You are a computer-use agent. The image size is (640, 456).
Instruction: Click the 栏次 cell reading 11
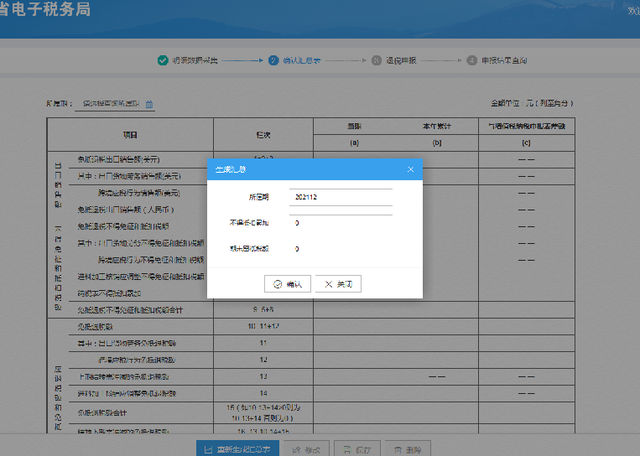click(263, 343)
